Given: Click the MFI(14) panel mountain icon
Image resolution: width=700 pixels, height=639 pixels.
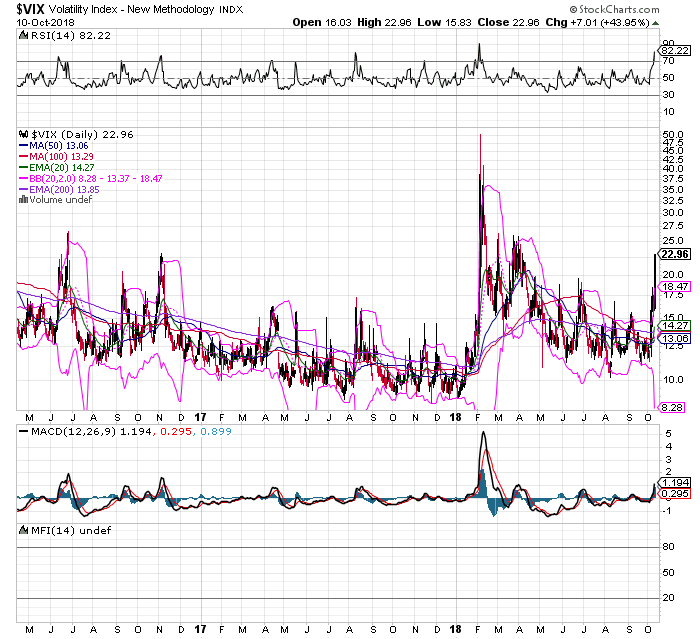Looking at the screenshot, I should pos(24,530).
